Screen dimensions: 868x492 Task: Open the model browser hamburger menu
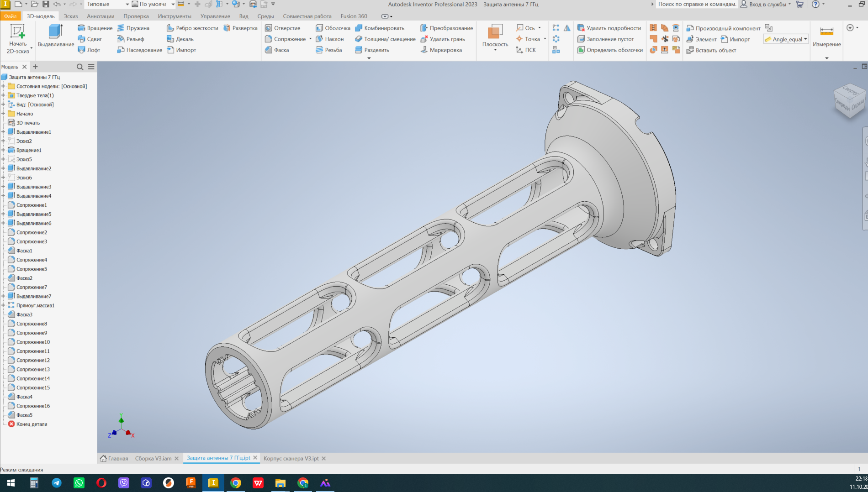tap(91, 67)
